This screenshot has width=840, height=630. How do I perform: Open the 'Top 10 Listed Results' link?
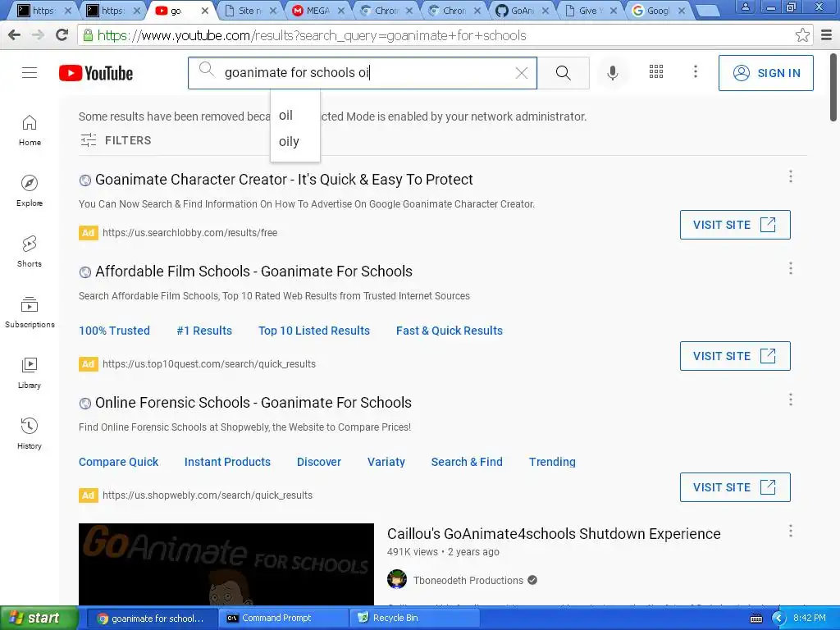pyautogui.click(x=314, y=331)
